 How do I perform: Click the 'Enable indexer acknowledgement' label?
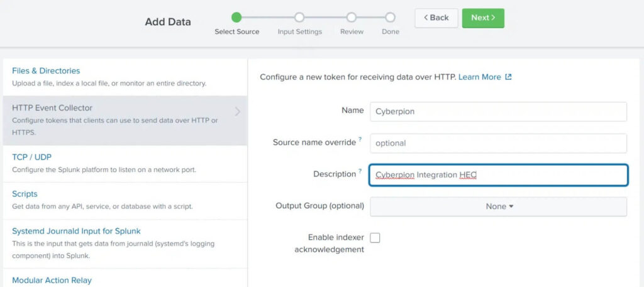330,243
